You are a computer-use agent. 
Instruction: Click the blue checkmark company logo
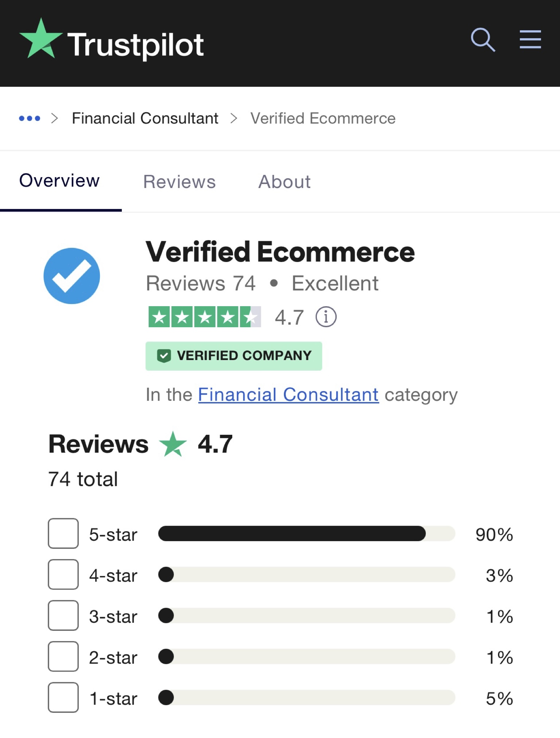click(72, 276)
